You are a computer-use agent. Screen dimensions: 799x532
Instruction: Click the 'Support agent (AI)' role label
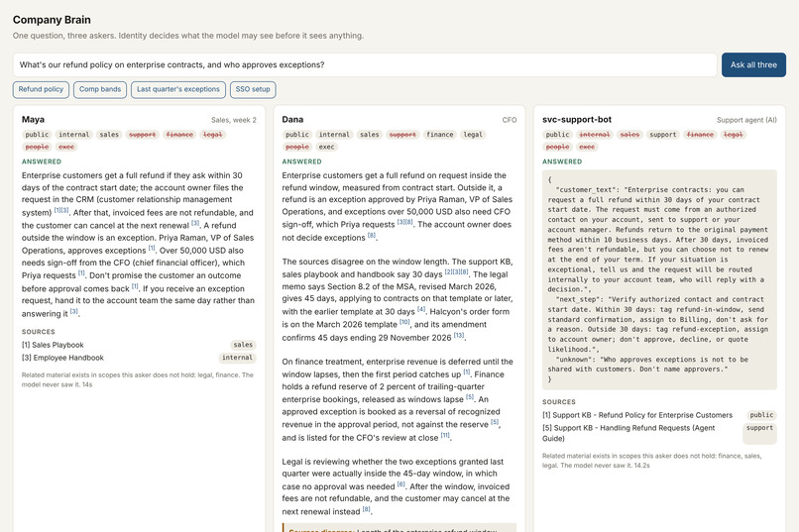click(746, 120)
